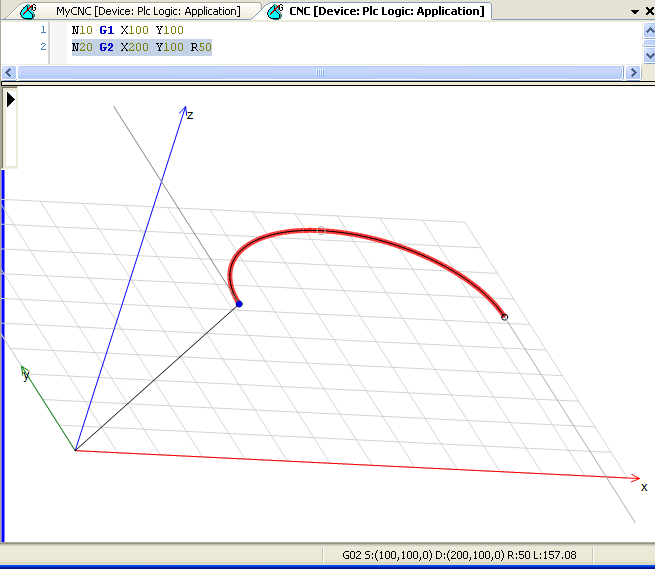This screenshot has height=569, width=655.
Task: Click the y axis label
Action: 26,375
